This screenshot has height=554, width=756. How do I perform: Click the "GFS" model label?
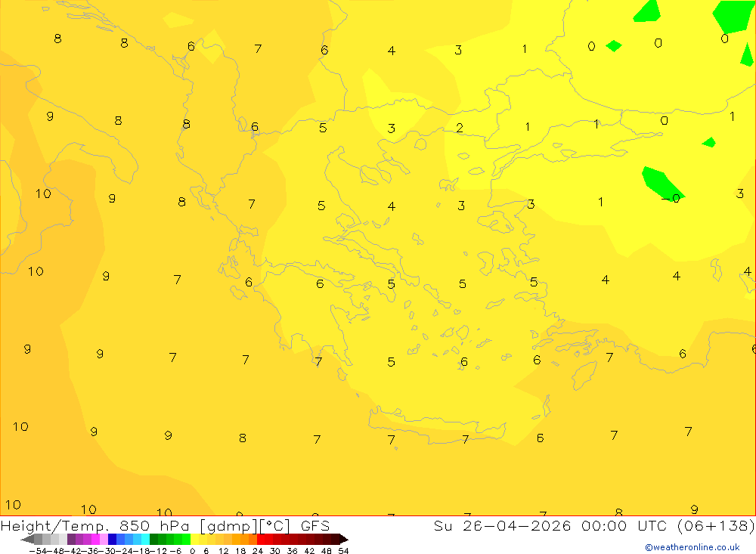[x=315, y=525]
